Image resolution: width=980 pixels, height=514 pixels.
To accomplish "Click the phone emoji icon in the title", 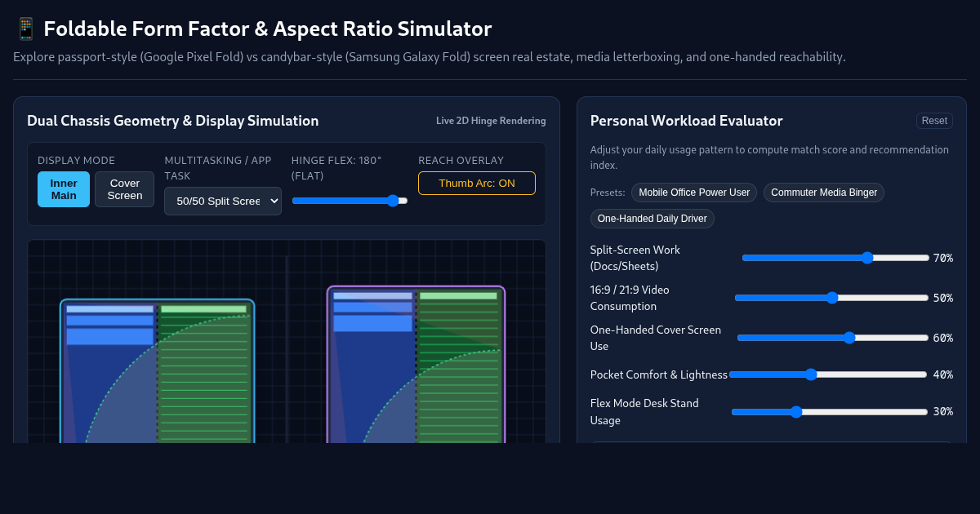I will 25,29.
